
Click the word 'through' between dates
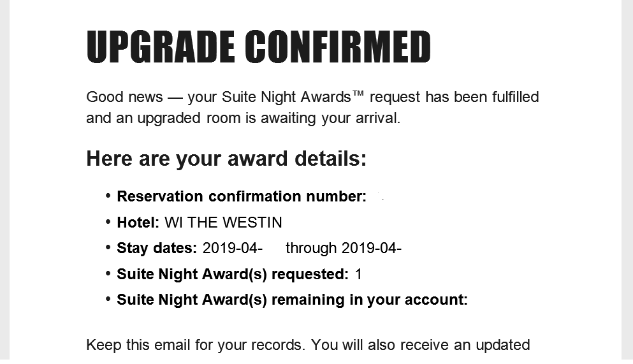tap(311, 248)
